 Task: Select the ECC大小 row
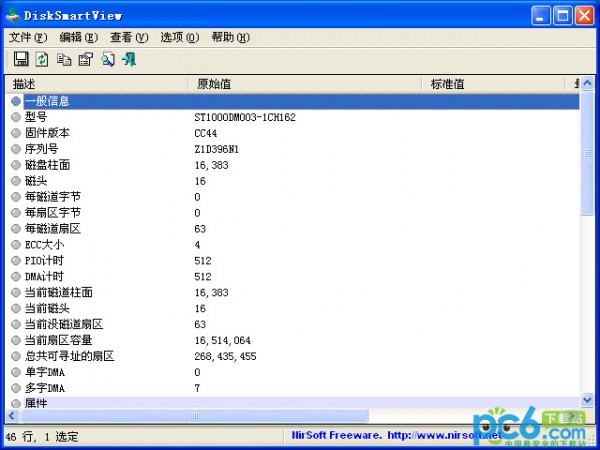[x=293, y=245]
